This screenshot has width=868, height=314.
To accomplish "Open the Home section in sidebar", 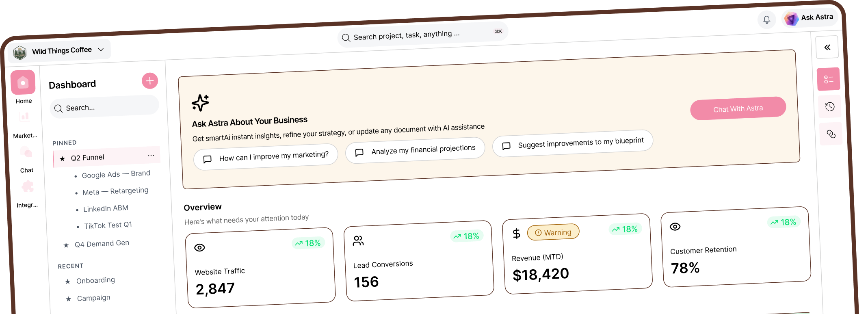I will point(23,82).
